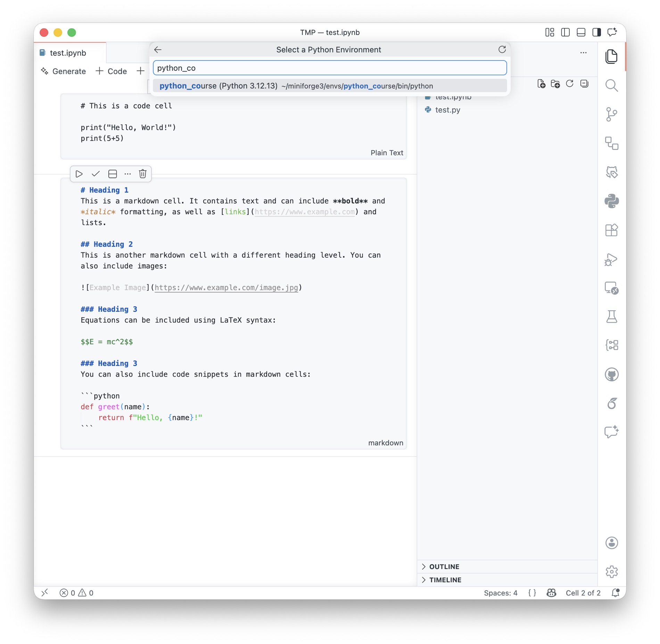Open the Source Control view

coord(611,114)
